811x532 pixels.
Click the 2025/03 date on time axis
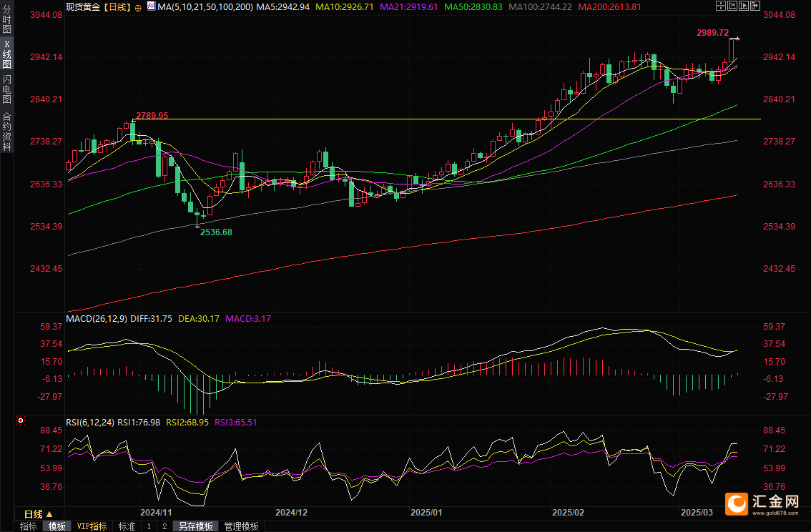(697, 513)
